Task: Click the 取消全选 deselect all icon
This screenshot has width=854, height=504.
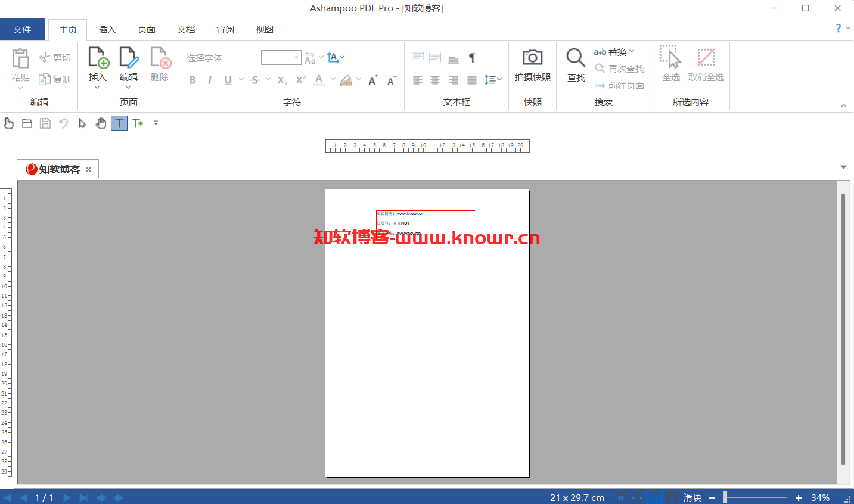Action: pyautogui.click(x=706, y=58)
